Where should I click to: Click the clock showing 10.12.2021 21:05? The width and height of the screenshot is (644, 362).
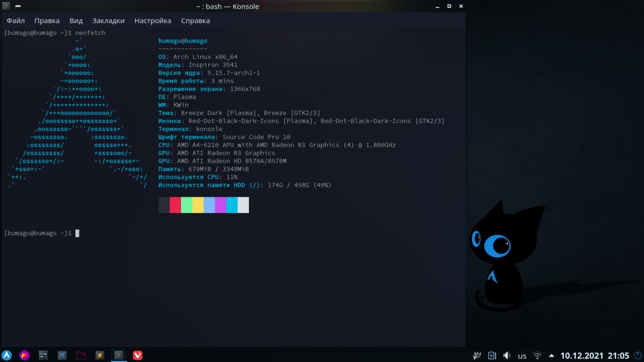[x=595, y=355]
